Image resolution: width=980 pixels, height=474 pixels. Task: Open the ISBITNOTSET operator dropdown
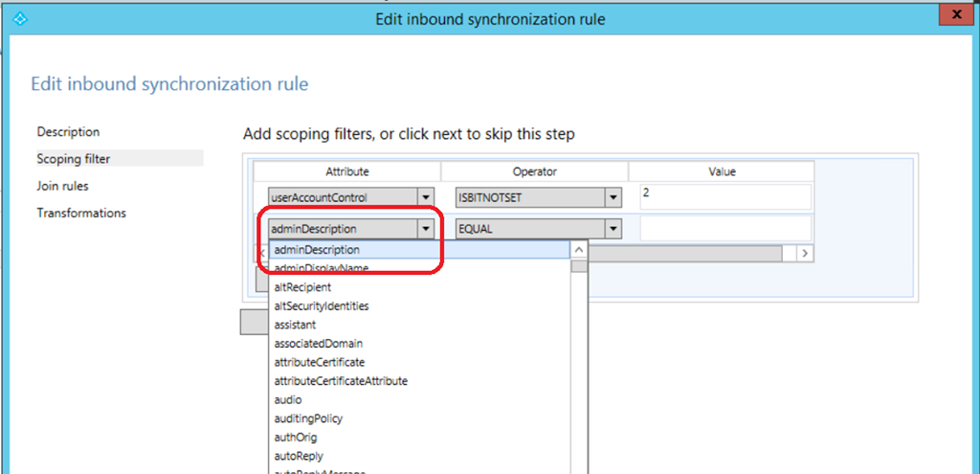pyautogui.click(x=612, y=197)
